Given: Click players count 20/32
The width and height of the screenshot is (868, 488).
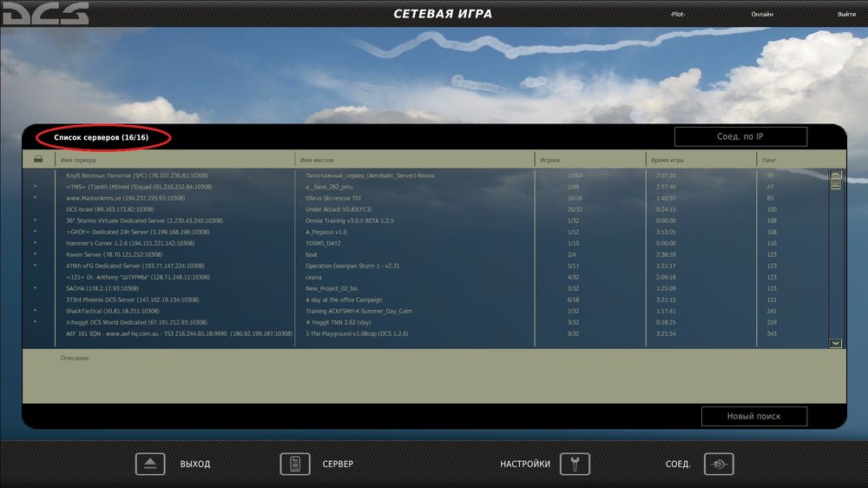Looking at the screenshot, I should pos(575,209).
